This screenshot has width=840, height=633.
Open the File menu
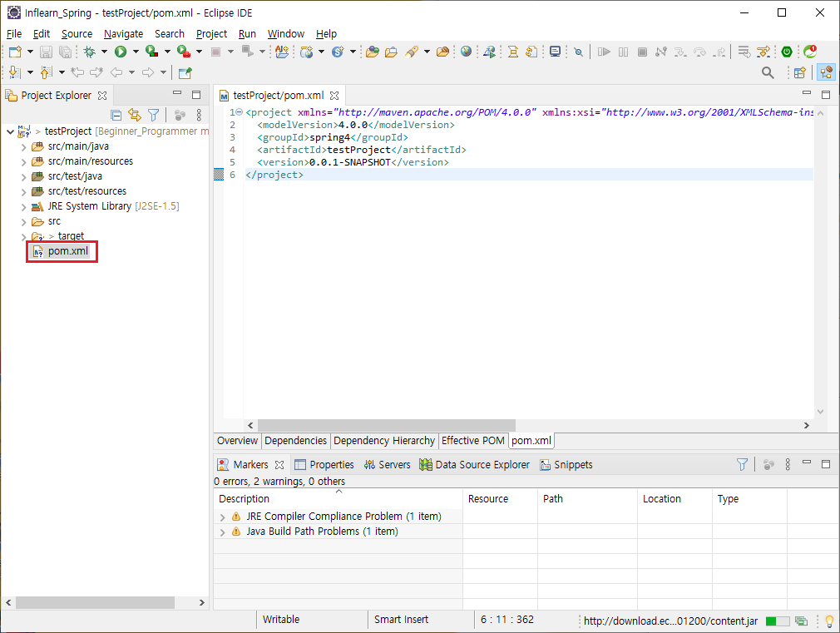pyautogui.click(x=14, y=34)
